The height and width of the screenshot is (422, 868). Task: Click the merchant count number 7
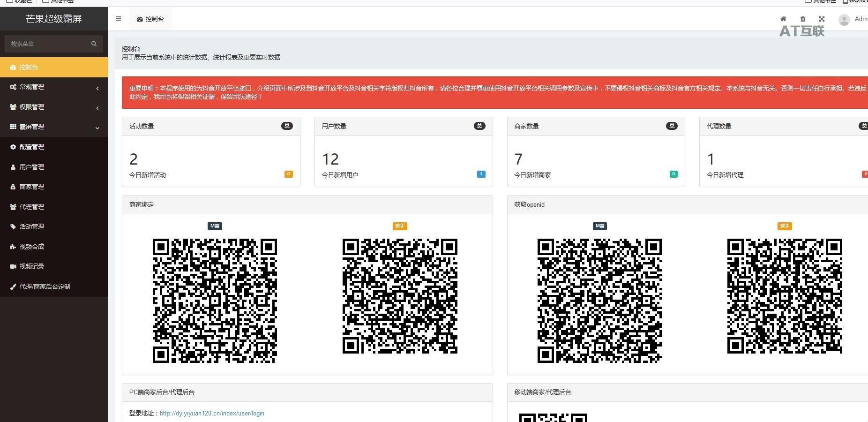[x=518, y=159]
